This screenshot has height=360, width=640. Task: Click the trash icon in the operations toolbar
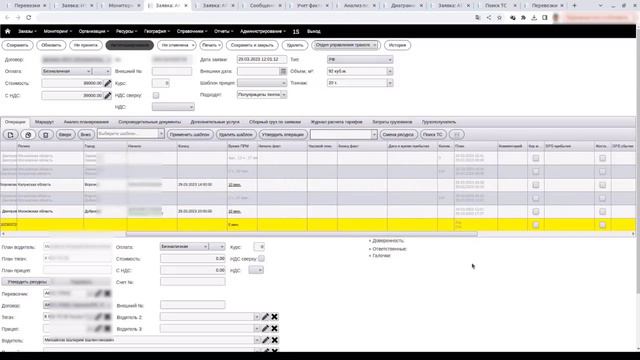[45, 134]
